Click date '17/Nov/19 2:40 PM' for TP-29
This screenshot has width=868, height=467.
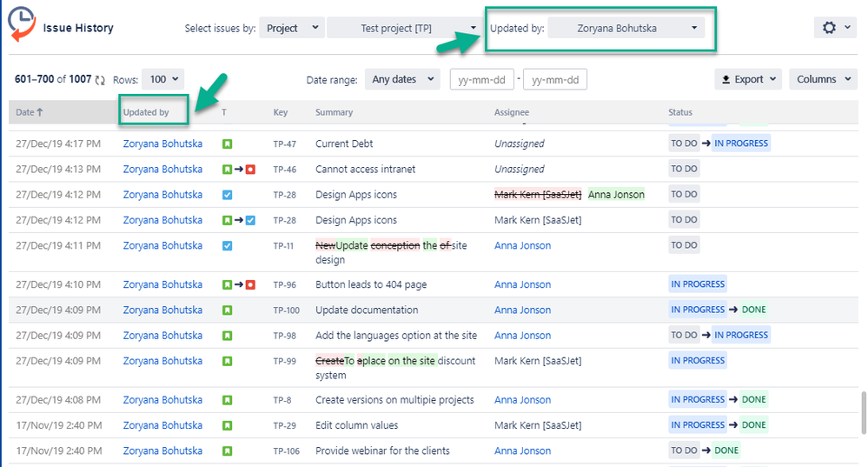tap(59, 425)
